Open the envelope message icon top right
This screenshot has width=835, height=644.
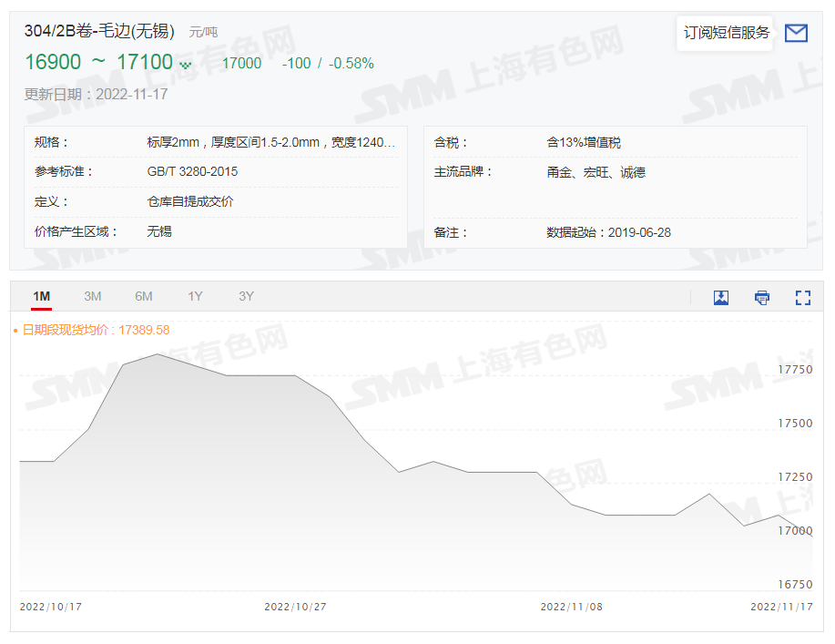[796, 33]
